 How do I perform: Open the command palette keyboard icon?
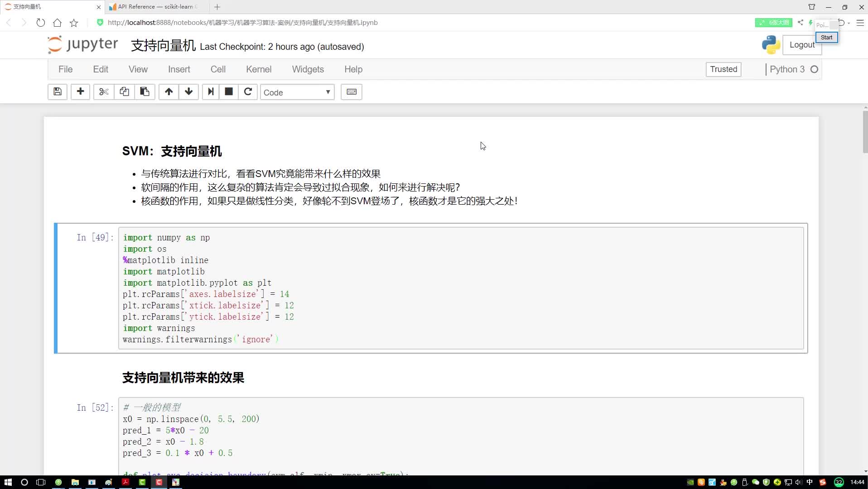(x=352, y=92)
